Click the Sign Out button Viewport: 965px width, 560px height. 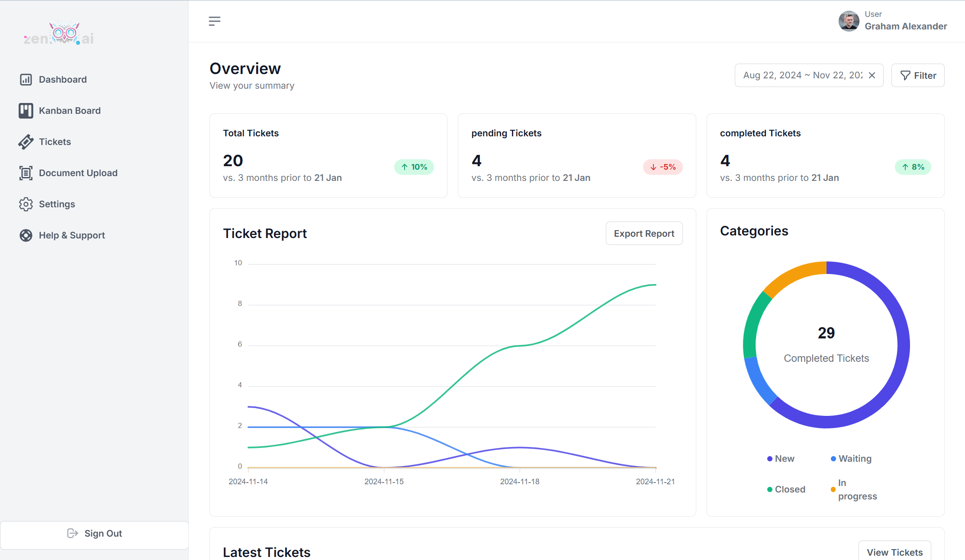click(x=94, y=534)
